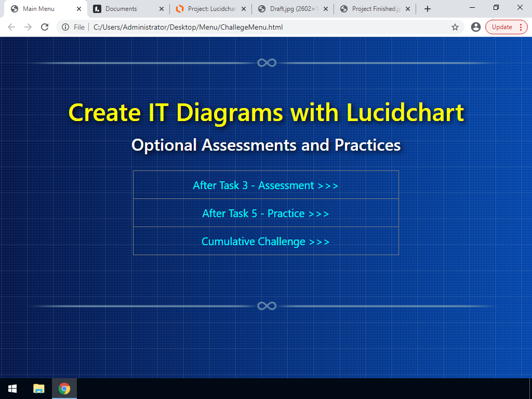Click the 'Optional Assessments and Practices' subtitle

pyautogui.click(x=266, y=145)
